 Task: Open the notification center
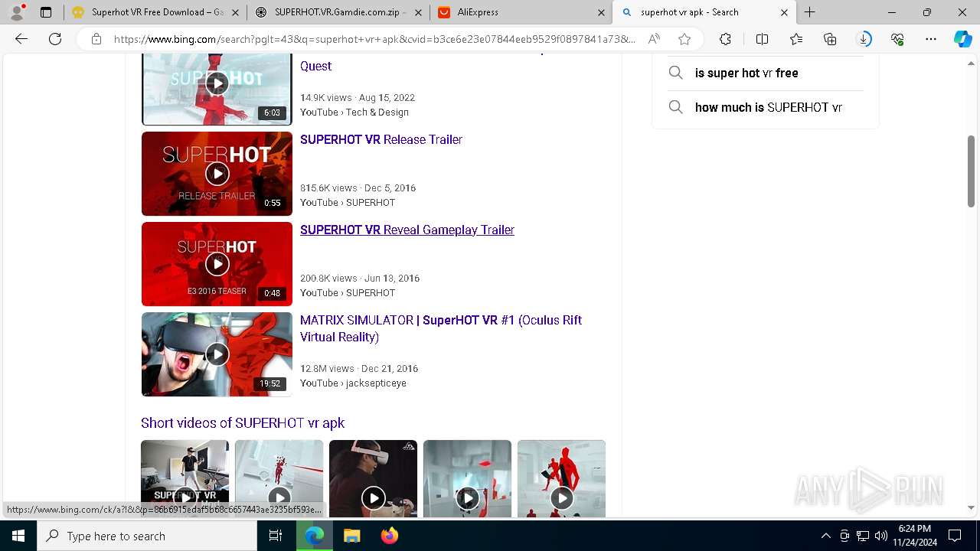[x=955, y=536]
